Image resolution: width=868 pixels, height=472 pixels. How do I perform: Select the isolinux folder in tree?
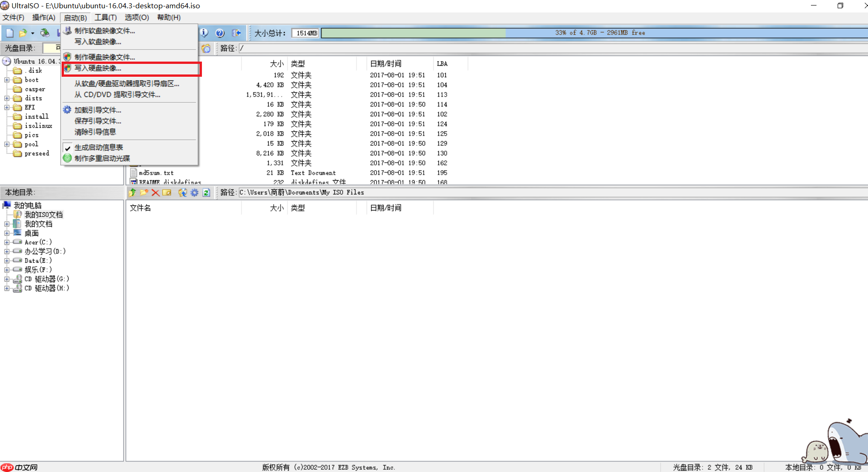click(x=38, y=126)
